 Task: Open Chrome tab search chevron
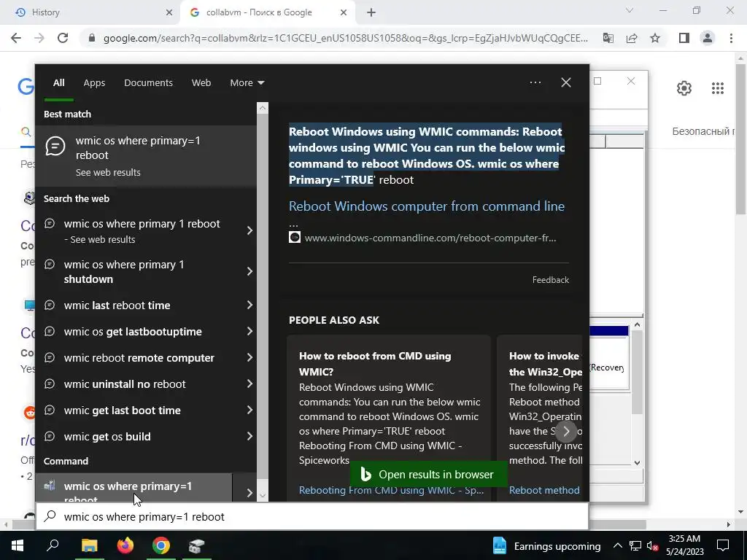(x=630, y=10)
